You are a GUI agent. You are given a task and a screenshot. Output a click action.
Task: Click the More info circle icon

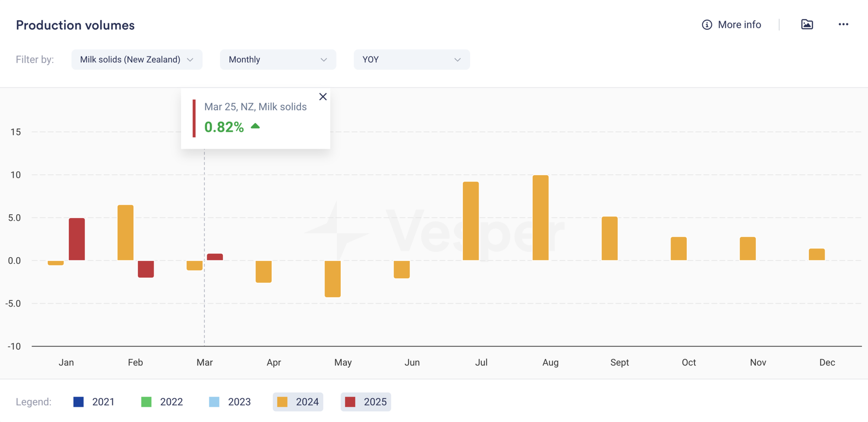point(706,25)
